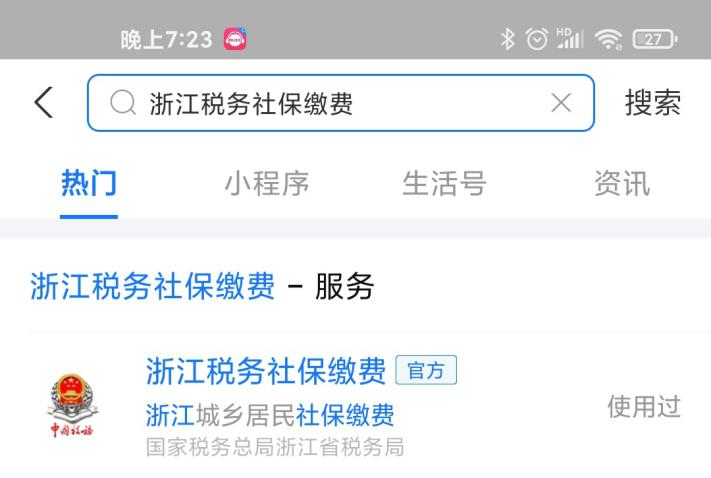Click 国家税务总局浙江省税务局 provider text

[275, 447]
